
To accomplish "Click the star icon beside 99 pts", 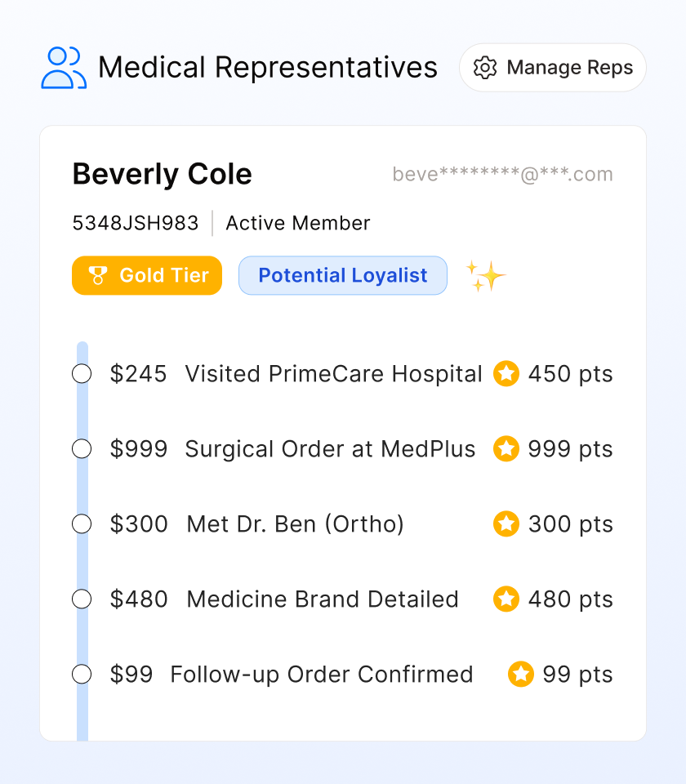I will [521, 675].
